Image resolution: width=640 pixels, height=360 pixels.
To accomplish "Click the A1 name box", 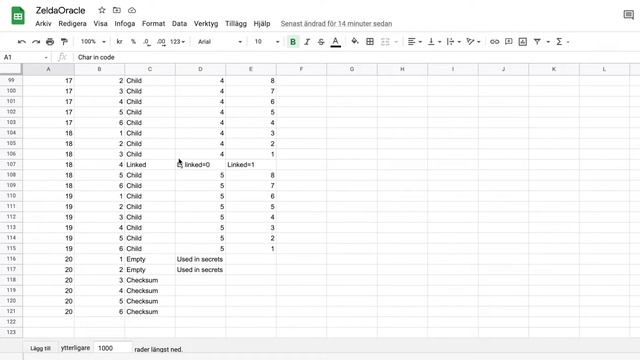I will coord(25,57).
